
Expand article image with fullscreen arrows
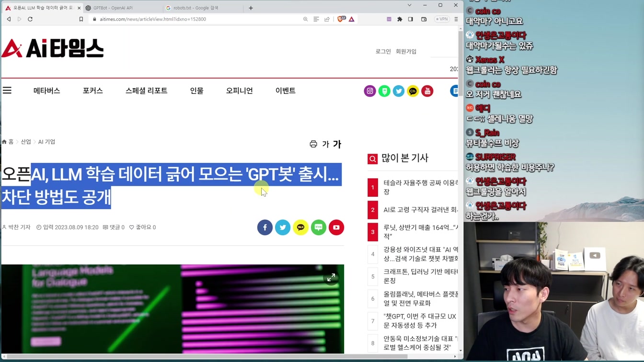pos(331,278)
